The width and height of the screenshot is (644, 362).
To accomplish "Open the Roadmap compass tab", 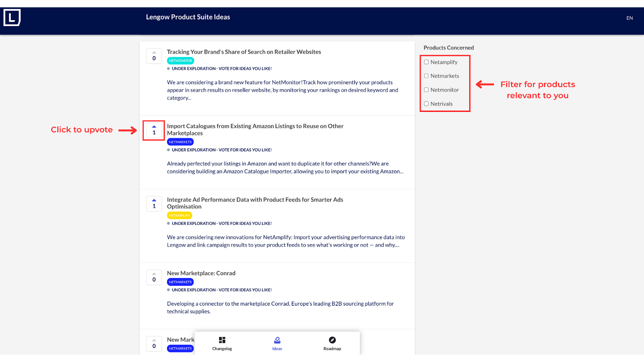I will tap(332, 343).
